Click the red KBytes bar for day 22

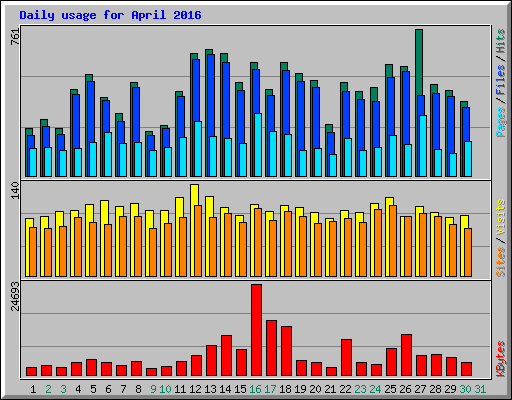pos(346,358)
